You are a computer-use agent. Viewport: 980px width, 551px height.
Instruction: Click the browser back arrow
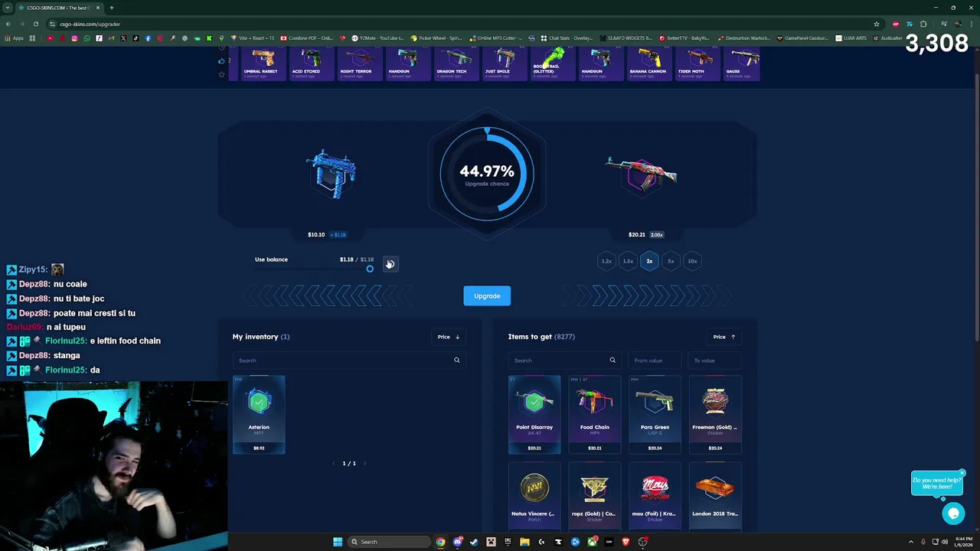(8, 24)
